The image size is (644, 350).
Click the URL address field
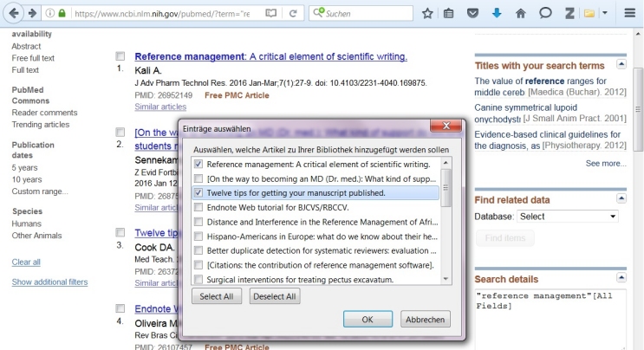point(162,13)
